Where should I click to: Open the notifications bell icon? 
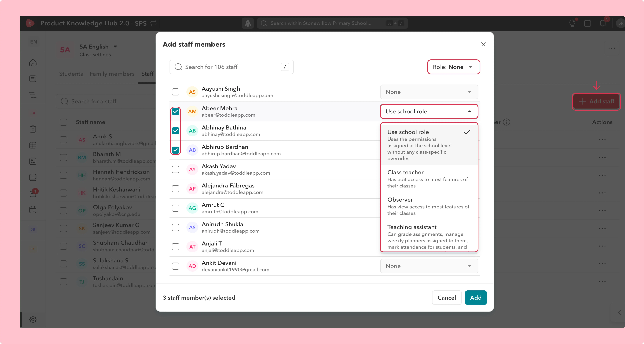point(603,23)
